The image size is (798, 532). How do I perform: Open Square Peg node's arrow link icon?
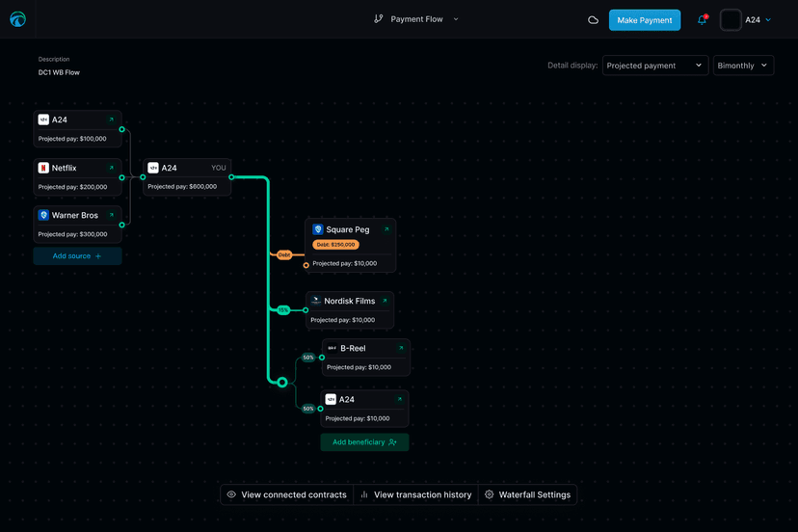386,229
